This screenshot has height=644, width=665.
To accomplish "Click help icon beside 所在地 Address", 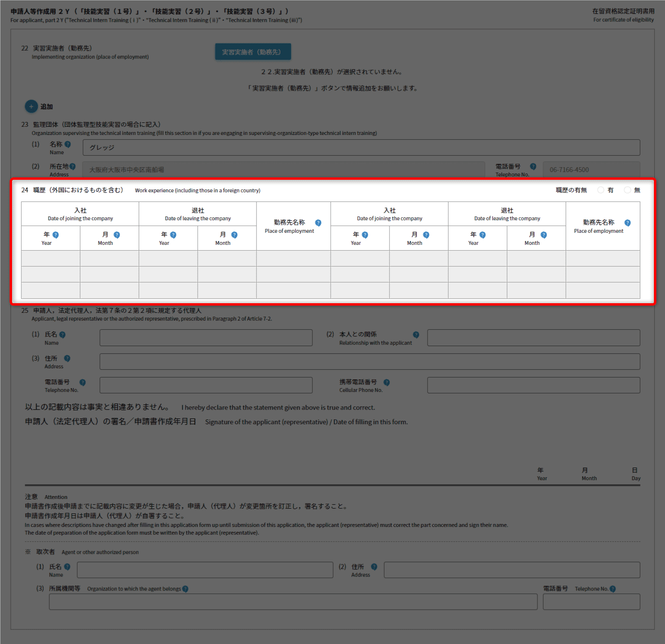I will pos(72,166).
